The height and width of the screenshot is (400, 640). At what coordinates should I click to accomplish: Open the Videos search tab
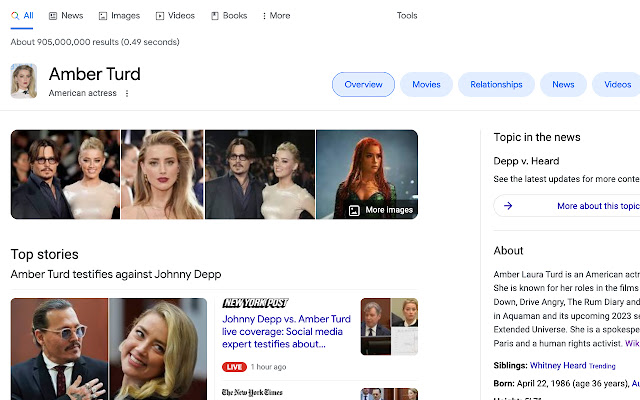click(x=175, y=16)
